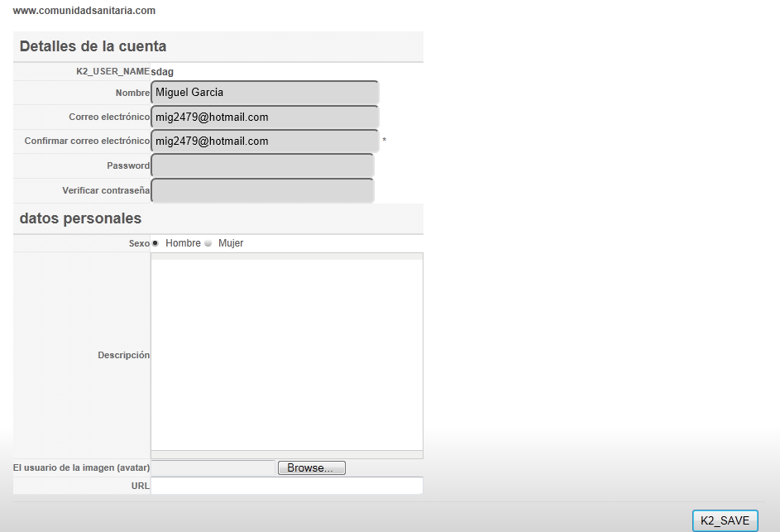Select the Hombre radio button
Screen dimensions: 780x532
tap(156, 243)
